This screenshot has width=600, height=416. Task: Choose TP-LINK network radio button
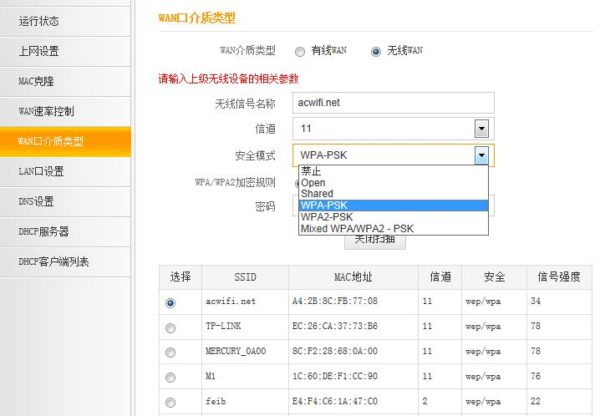coord(170,327)
